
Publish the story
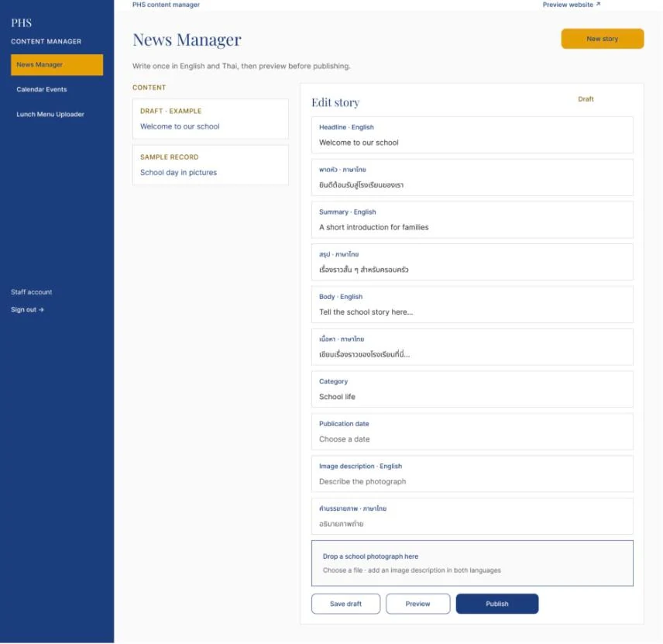coord(496,604)
